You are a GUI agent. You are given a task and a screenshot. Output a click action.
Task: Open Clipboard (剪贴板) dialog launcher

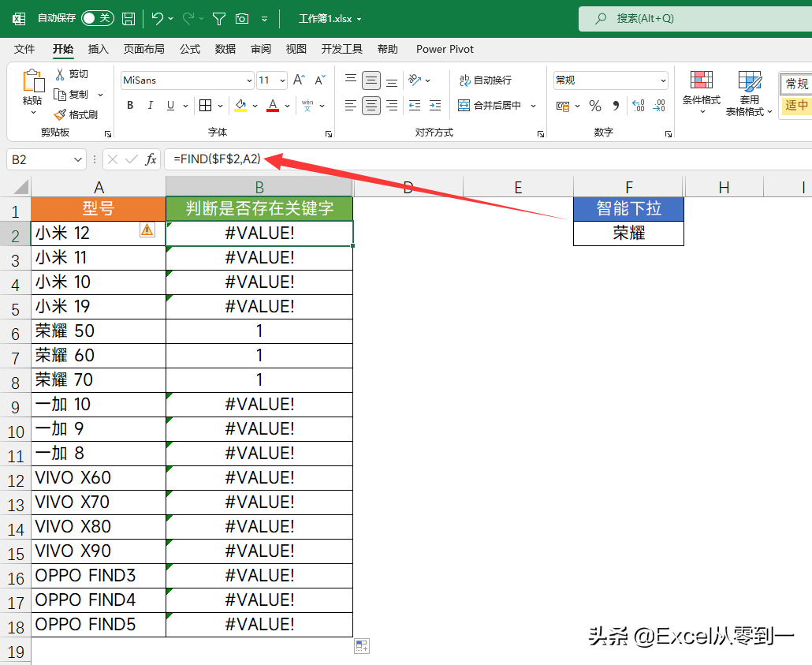[108, 134]
